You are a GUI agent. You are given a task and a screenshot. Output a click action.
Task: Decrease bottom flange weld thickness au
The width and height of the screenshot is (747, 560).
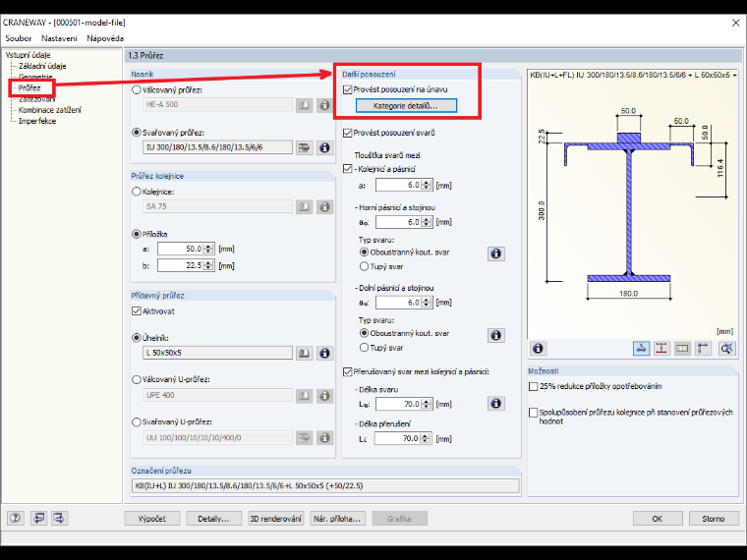coord(428,306)
